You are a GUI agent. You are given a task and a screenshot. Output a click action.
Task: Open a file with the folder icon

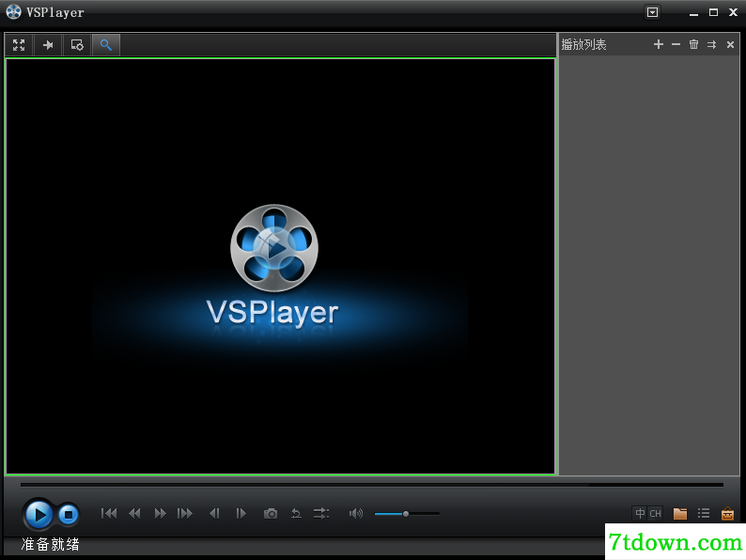[680, 513]
